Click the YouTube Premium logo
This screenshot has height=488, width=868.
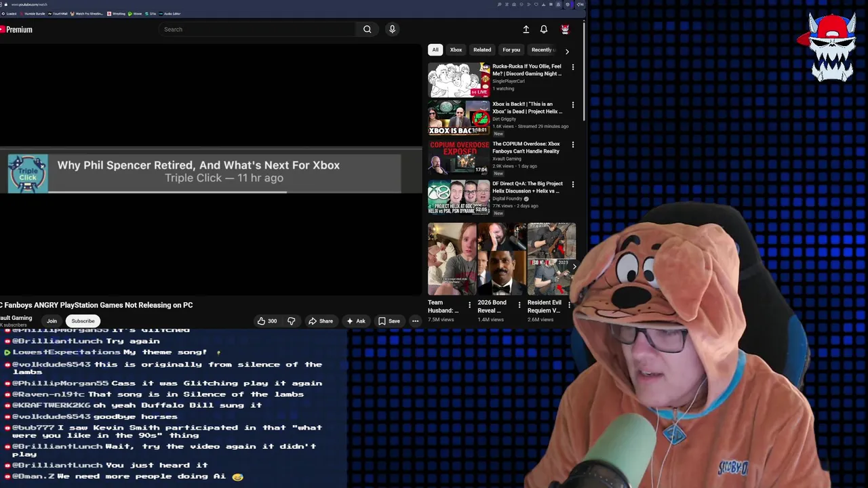(x=16, y=29)
